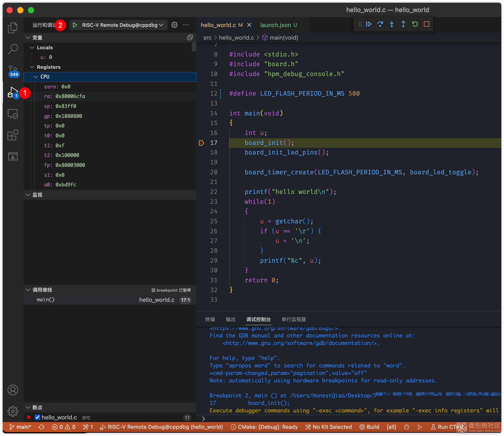
Task: Click RISC-V Remote Debug@cppdbg status bar item
Action: coord(161,427)
